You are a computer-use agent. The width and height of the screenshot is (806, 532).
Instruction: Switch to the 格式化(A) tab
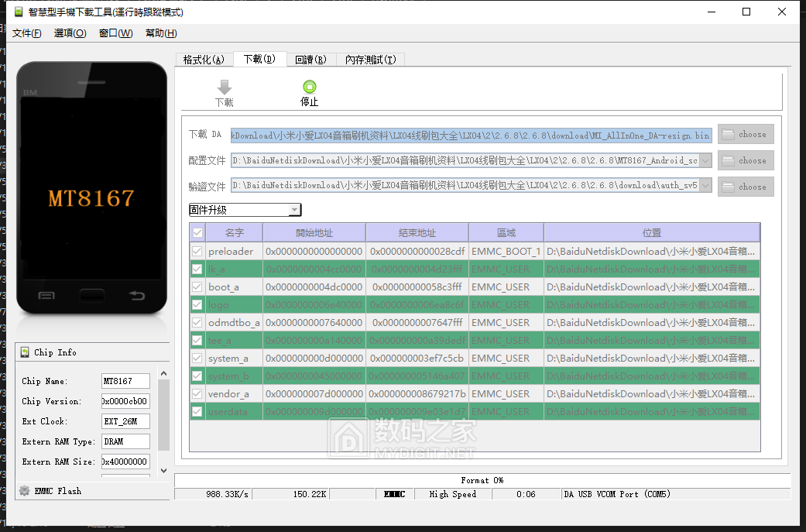click(204, 59)
